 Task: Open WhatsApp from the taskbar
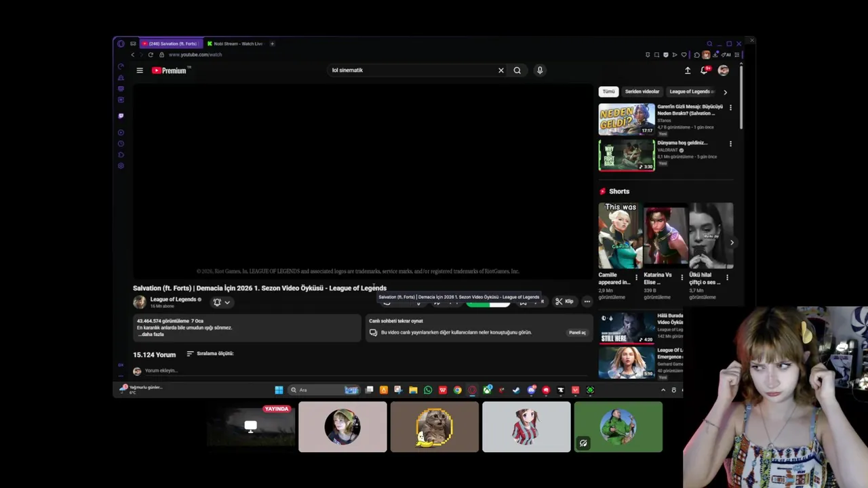click(x=428, y=390)
